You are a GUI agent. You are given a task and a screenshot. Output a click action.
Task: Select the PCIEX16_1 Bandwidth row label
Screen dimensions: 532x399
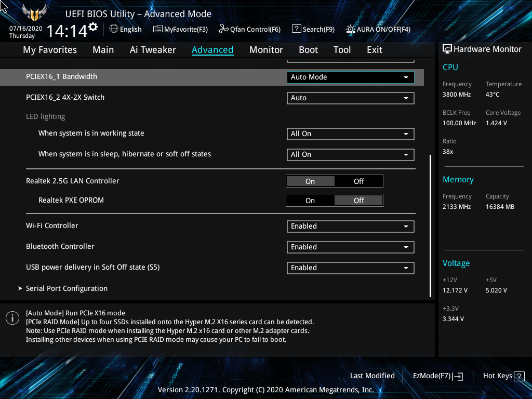coord(61,77)
